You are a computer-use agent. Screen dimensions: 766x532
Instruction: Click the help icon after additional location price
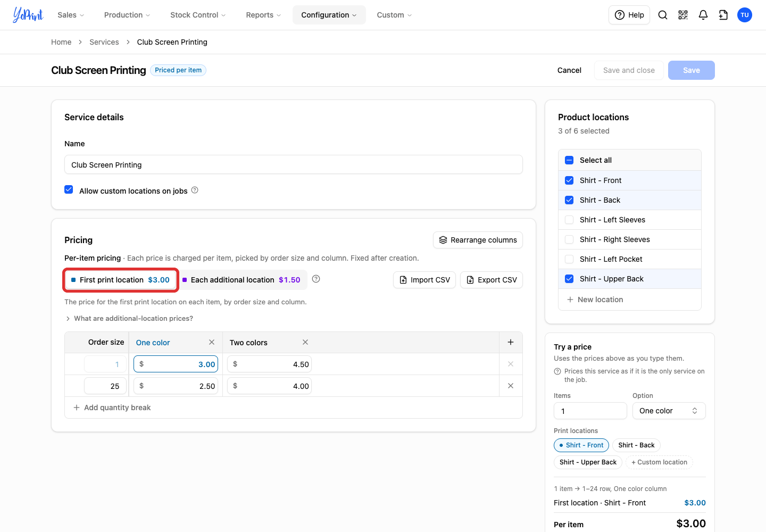click(316, 279)
